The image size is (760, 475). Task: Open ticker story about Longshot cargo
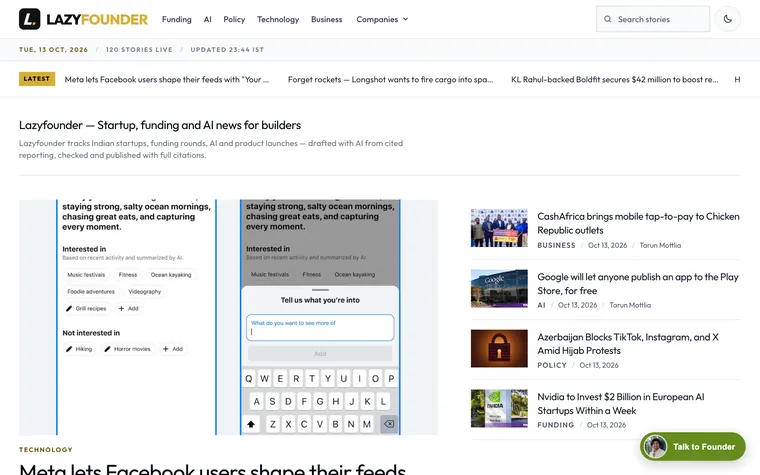390,79
